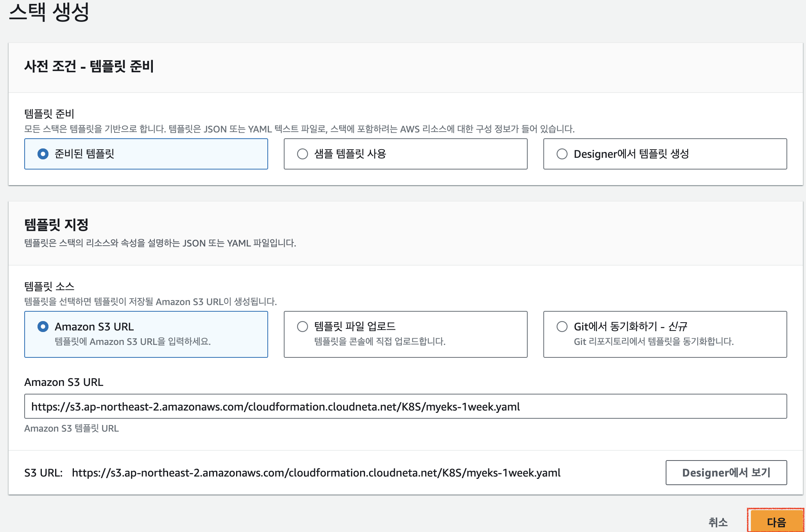The image size is (806, 532).
Task: Open the template with Designer에서 보기
Action: [726, 473]
